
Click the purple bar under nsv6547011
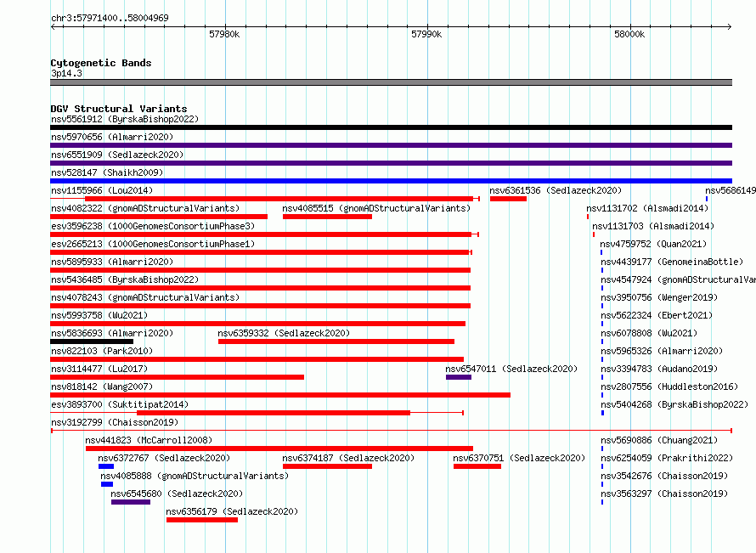pos(459,377)
